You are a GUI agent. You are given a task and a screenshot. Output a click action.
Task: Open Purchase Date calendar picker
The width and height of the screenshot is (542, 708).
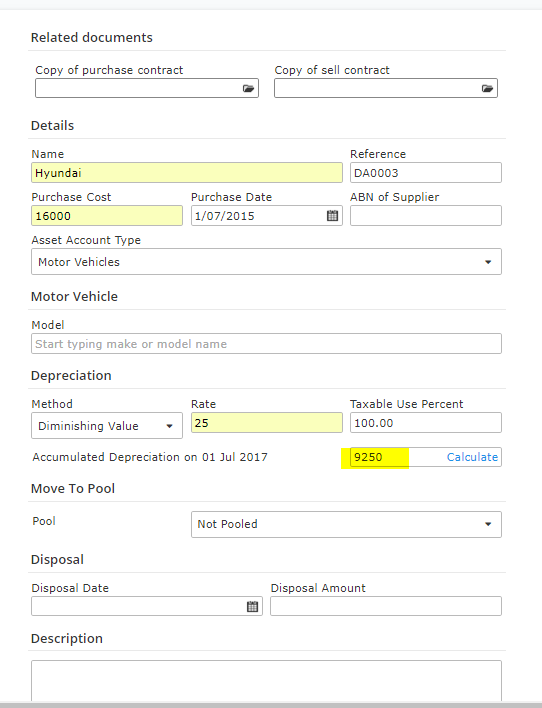click(332, 216)
